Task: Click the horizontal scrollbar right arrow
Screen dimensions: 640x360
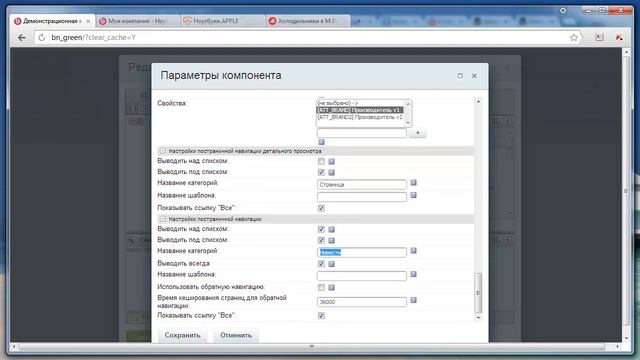Action: coord(618,347)
